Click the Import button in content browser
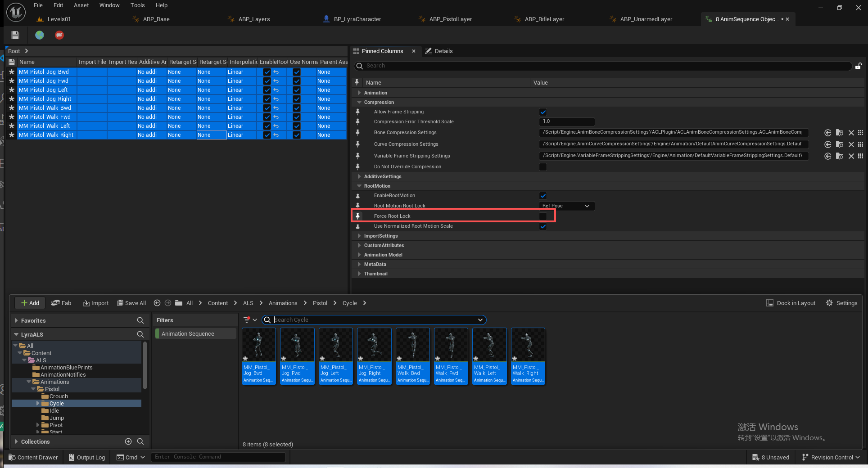Image resolution: width=868 pixels, height=468 pixels. click(96, 303)
